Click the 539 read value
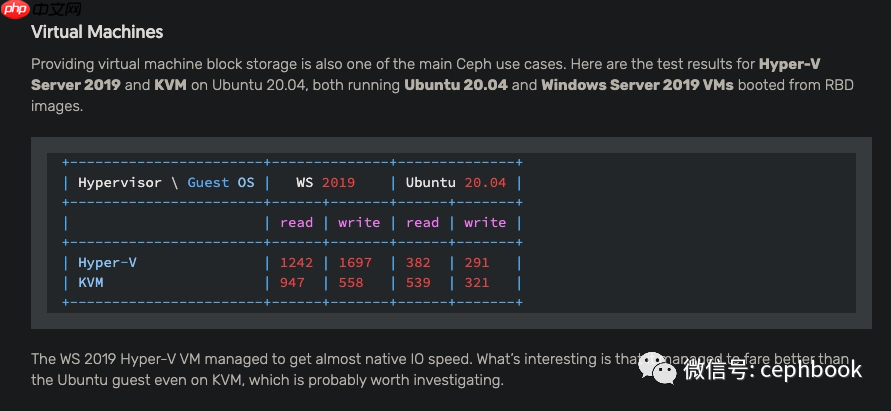 (x=418, y=283)
